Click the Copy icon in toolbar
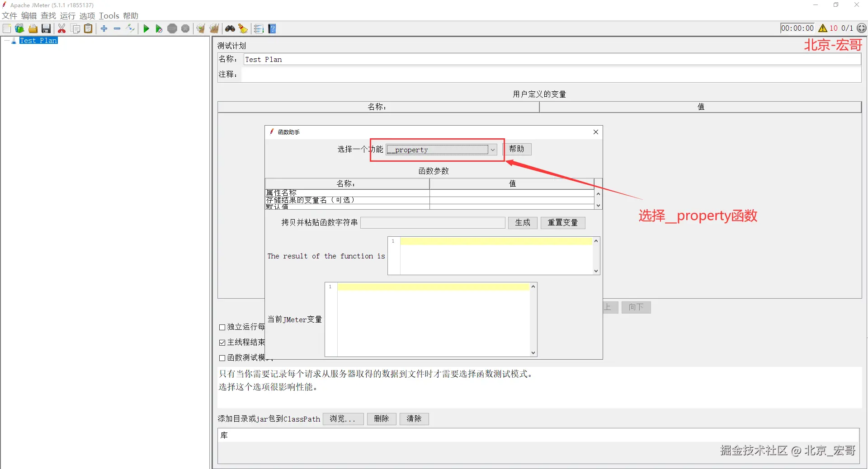The width and height of the screenshot is (868, 469). tap(75, 28)
